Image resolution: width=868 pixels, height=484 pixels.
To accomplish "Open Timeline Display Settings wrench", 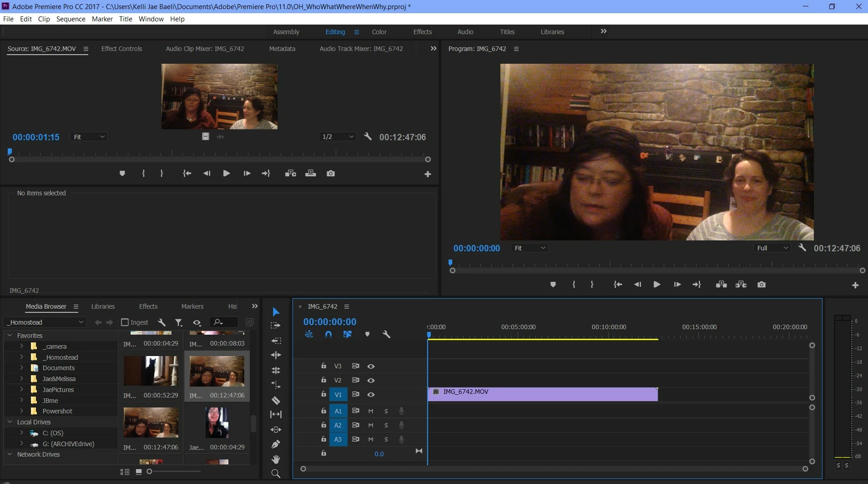I will pos(386,334).
